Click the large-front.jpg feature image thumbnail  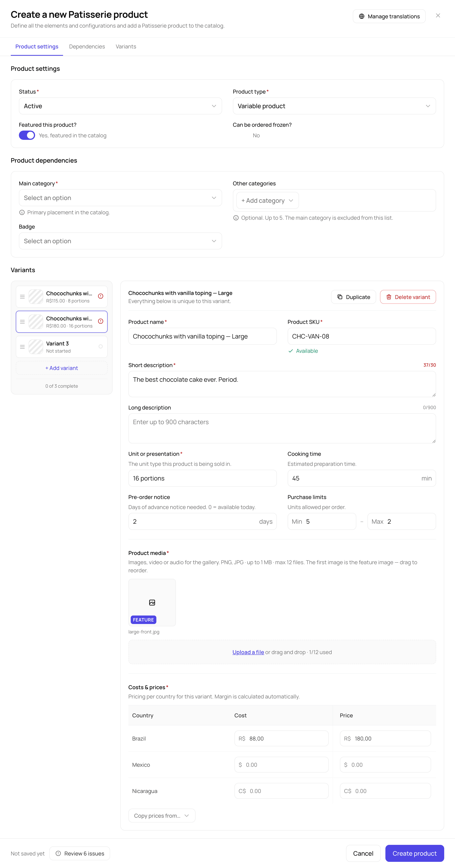point(152,602)
